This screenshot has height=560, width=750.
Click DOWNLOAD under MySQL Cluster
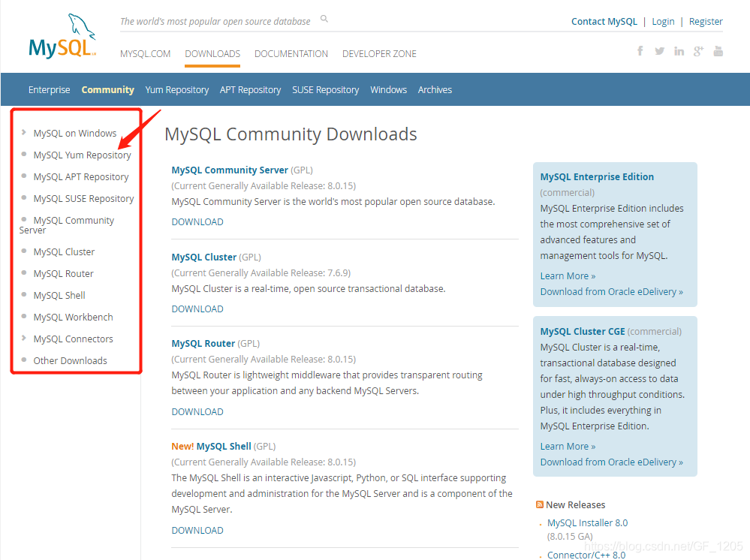click(197, 309)
